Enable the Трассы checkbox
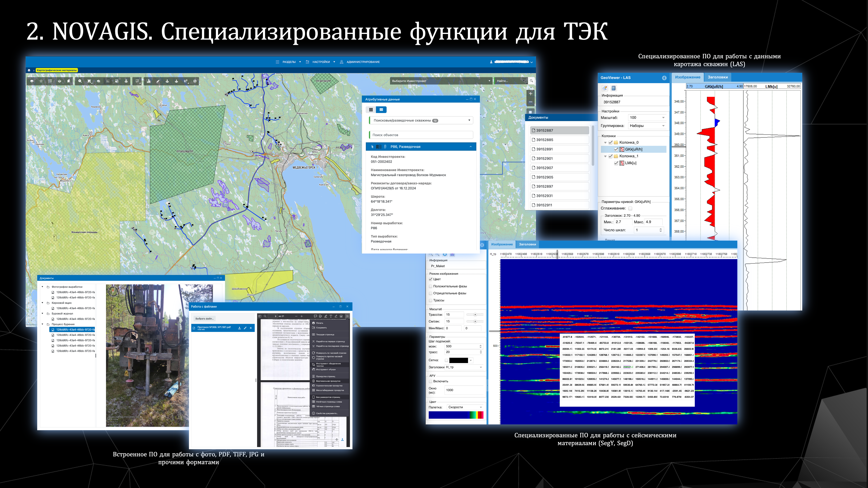Image resolution: width=868 pixels, height=488 pixels. coord(431,300)
